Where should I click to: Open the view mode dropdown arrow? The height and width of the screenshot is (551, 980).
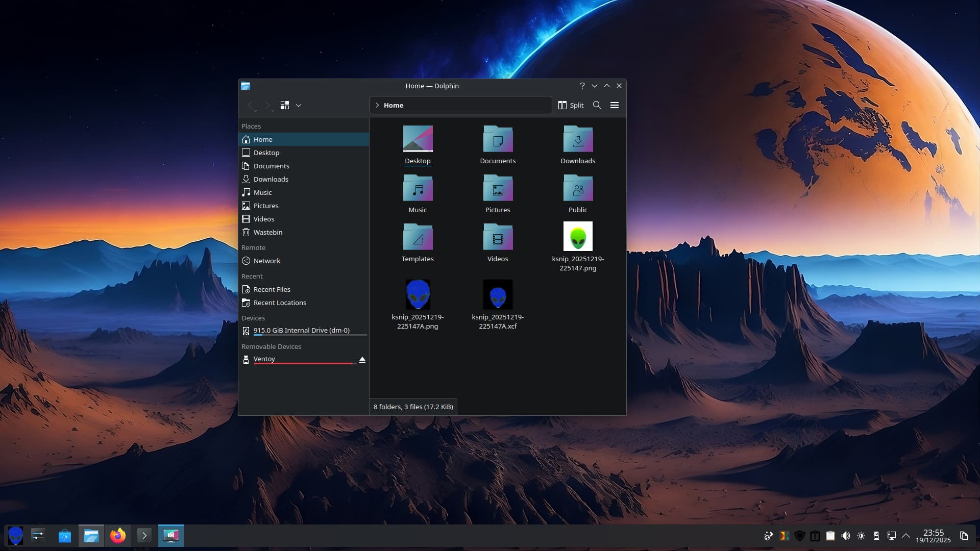pos(299,105)
